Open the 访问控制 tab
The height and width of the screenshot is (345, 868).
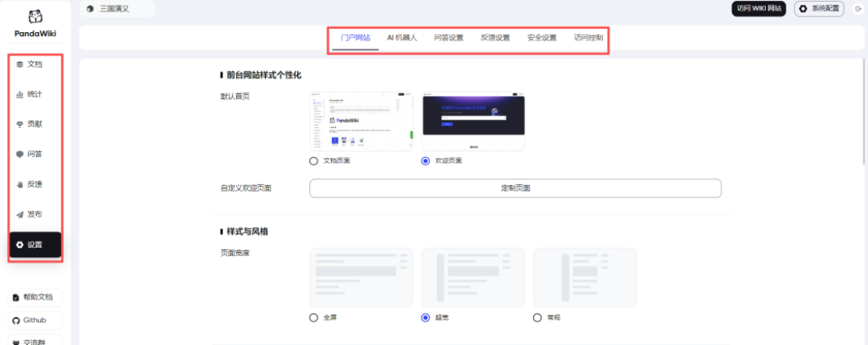coord(588,38)
